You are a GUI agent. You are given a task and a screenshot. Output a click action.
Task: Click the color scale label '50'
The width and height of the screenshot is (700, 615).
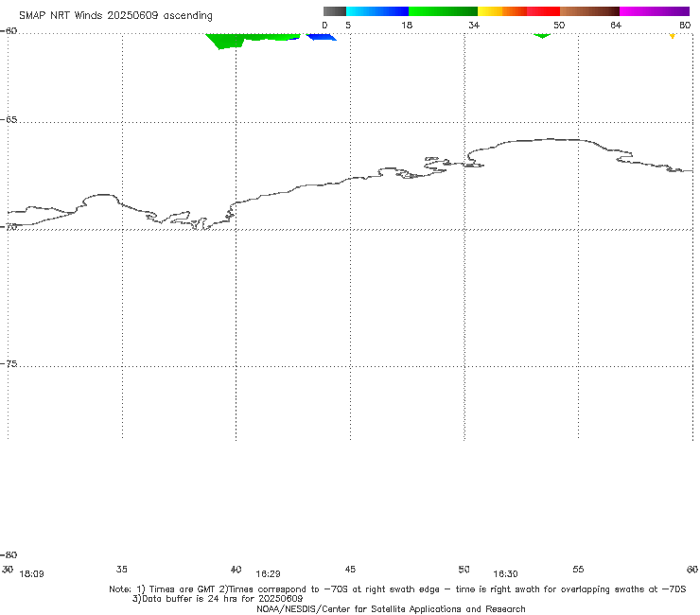tap(559, 26)
